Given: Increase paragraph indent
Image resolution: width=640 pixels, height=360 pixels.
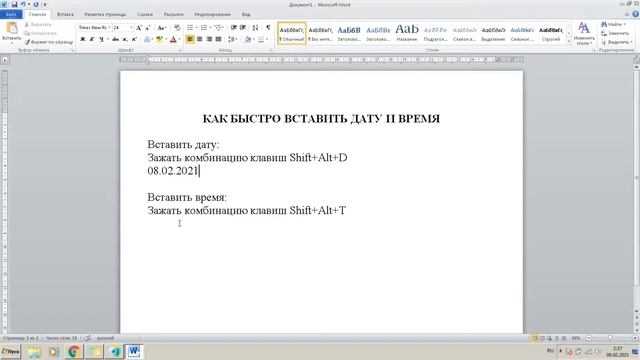Looking at the screenshot, I should 243,28.
